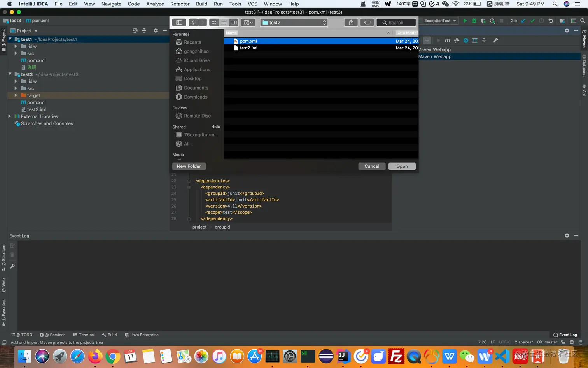Image resolution: width=588 pixels, height=368 pixels.
Task: Collapse the test1 project node
Action: click(x=10, y=39)
